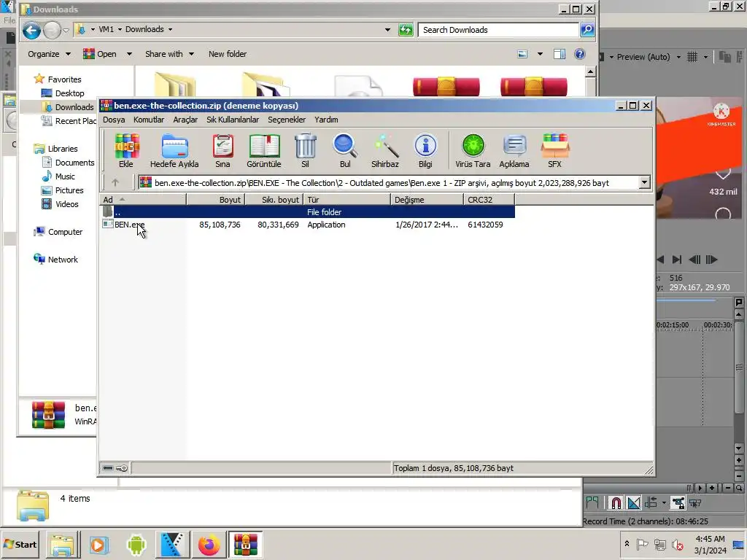Sort by the Ad column header
Image resolution: width=747 pixels, height=560 pixels.
[143, 200]
